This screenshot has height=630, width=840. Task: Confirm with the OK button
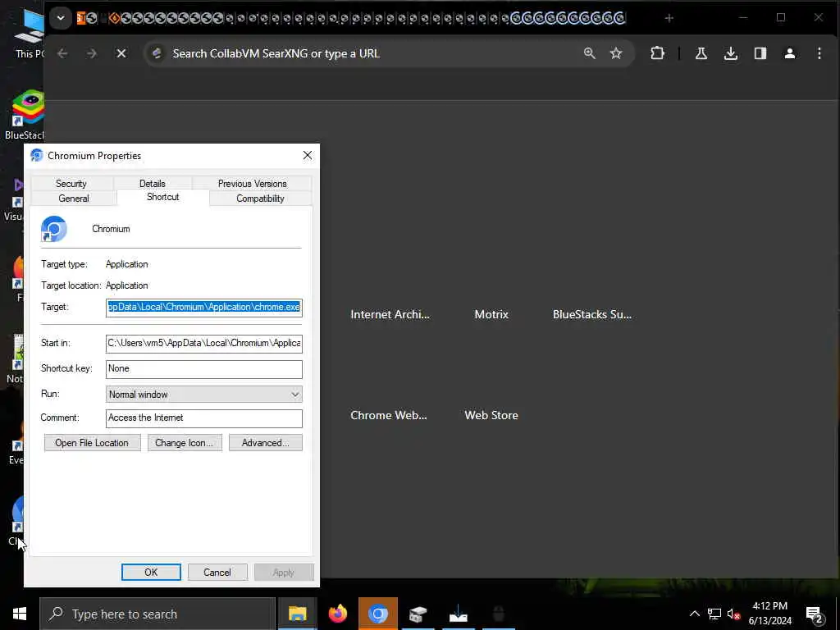click(x=151, y=572)
